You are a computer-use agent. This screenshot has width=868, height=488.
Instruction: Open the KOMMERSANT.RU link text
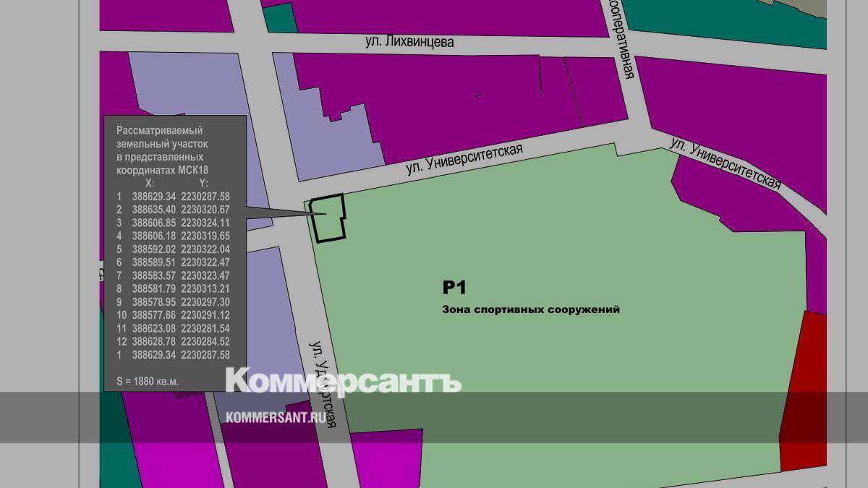pos(273,418)
